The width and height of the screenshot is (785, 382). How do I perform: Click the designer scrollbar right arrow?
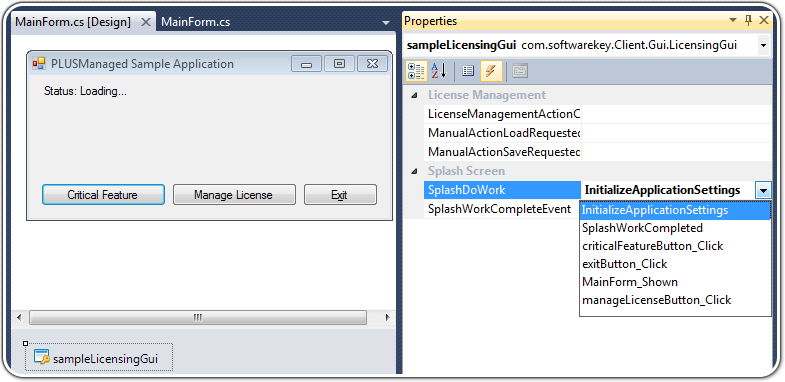[x=386, y=317]
